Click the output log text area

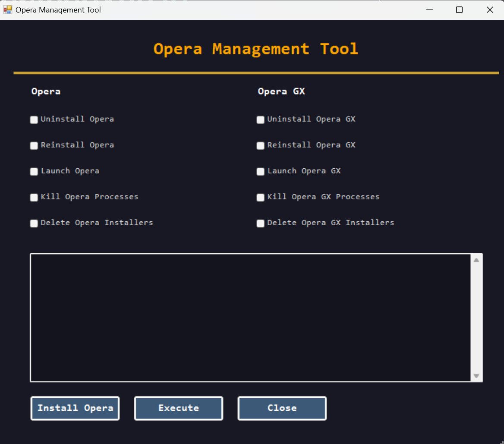[x=251, y=318]
